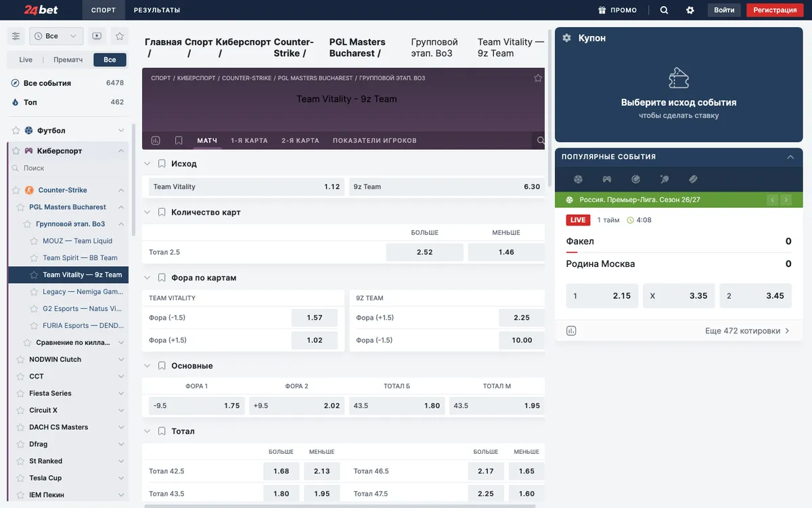
Task: Collapse the Киберспорт section chevron
Action: pos(121,151)
